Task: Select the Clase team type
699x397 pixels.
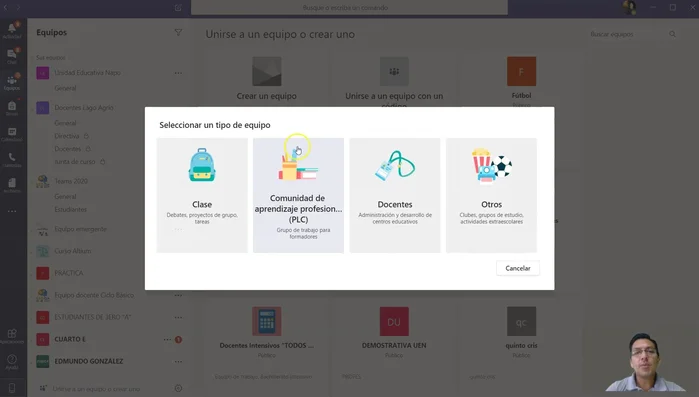Action: coord(202,195)
